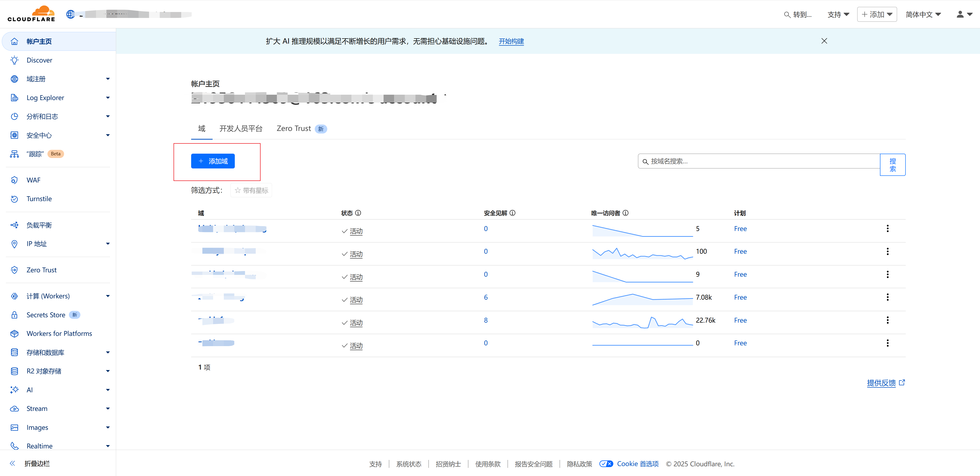Collapse the sidebar with 折叠边栏
980x476 pixels.
click(x=30, y=463)
